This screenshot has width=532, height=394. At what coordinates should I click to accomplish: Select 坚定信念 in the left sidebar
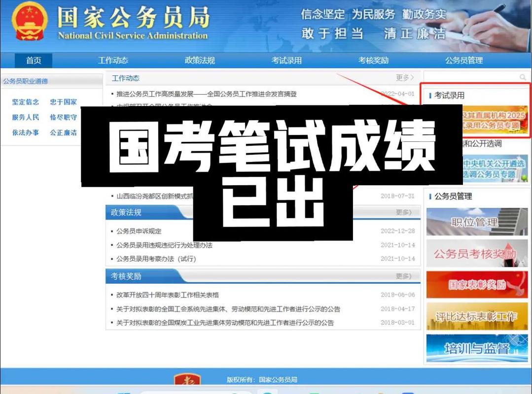(x=25, y=102)
